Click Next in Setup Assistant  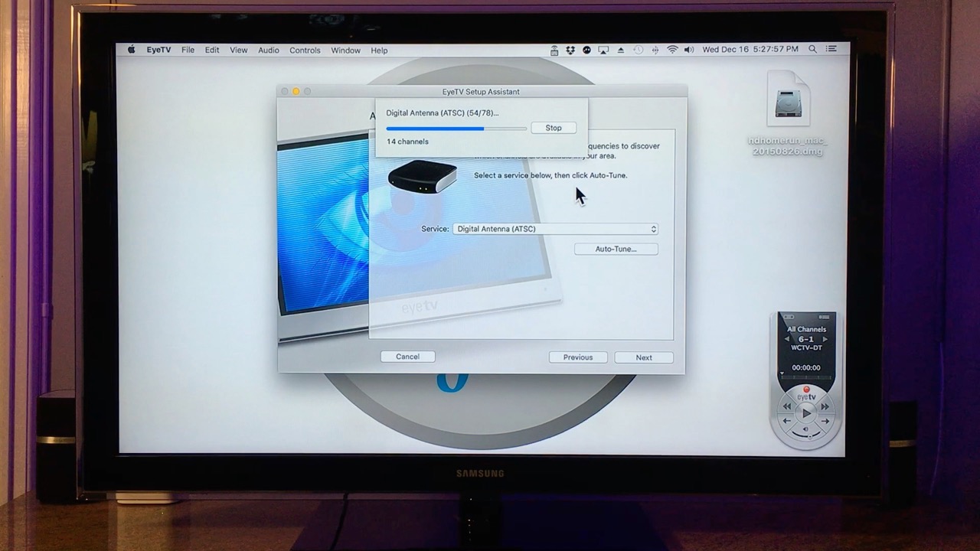pos(644,357)
